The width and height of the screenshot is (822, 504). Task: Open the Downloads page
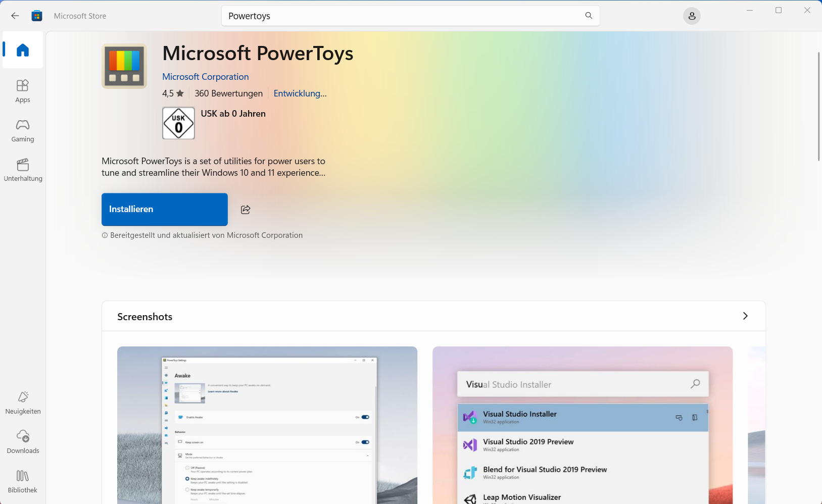23,442
